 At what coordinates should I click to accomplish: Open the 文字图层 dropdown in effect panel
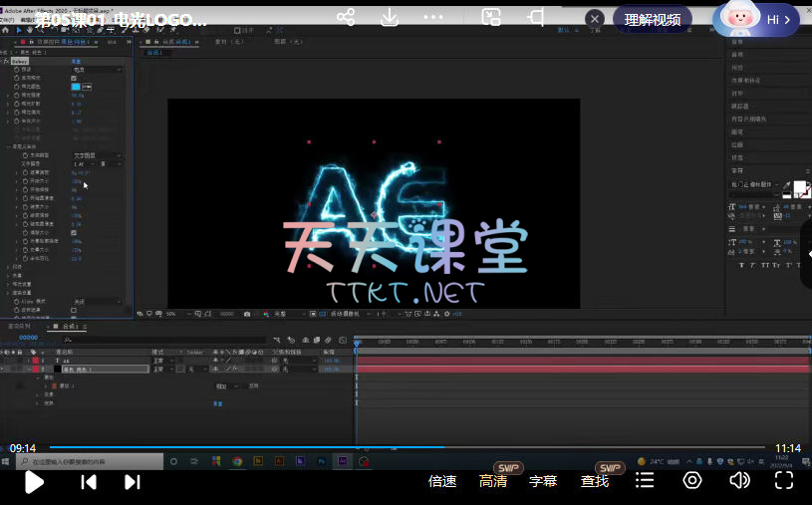point(97,155)
